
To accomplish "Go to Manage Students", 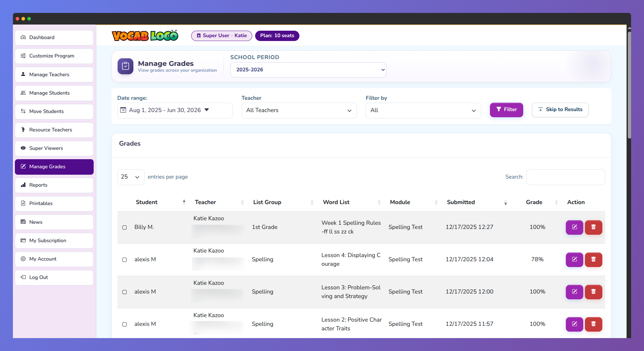I will [54, 93].
